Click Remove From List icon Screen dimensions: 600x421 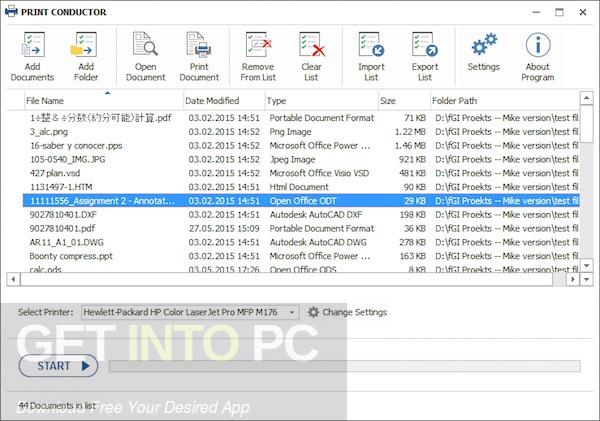258,44
